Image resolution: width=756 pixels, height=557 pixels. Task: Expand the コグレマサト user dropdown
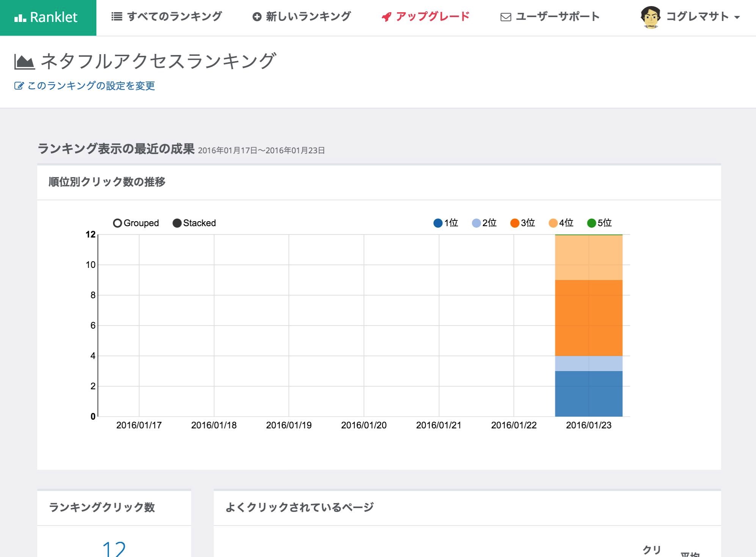(x=690, y=17)
